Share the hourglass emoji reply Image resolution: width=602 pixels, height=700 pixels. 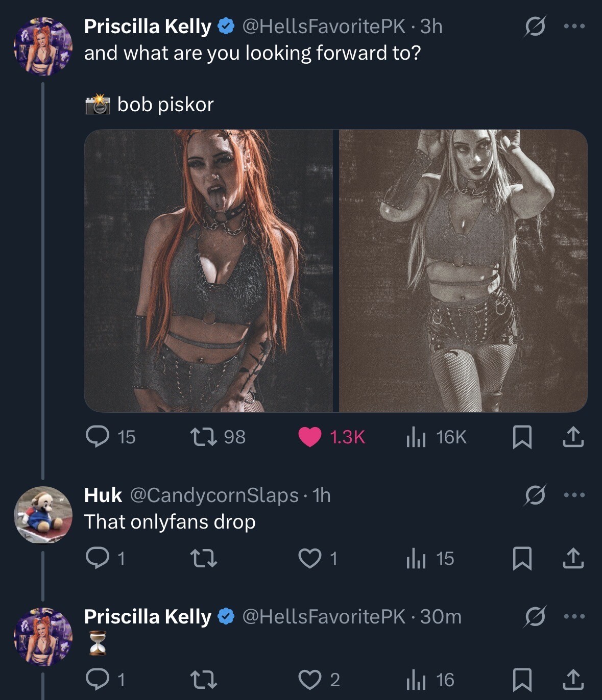coord(573,680)
